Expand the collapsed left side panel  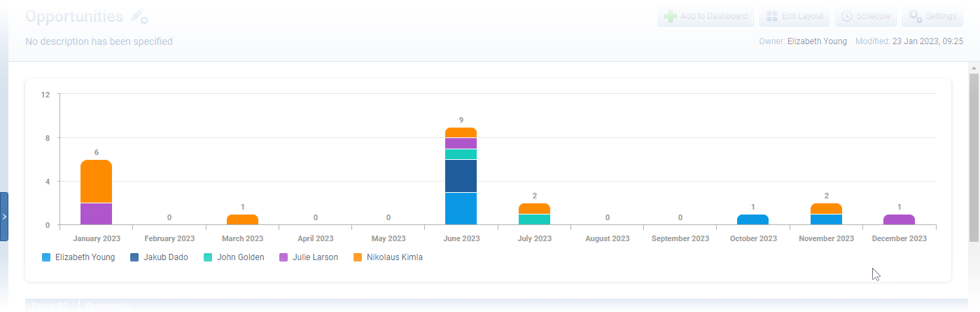pyautogui.click(x=4, y=217)
